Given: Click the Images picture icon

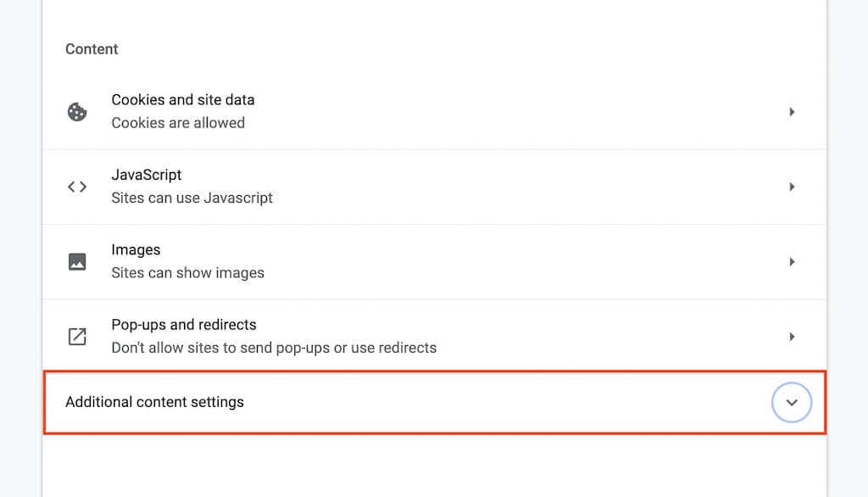Looking at the screenshot, I should coord(77,262).
